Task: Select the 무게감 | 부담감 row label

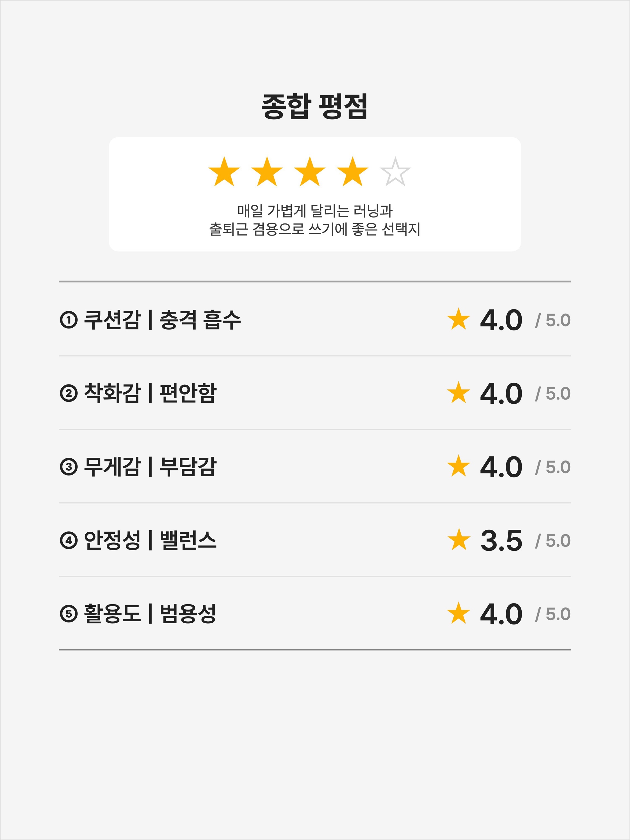Action: point(138,467)
